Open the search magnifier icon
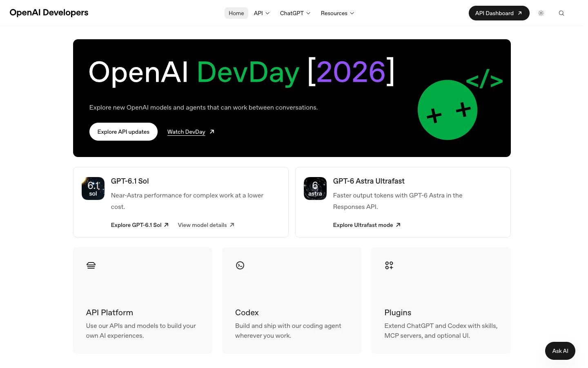 click(x=561, y=13)
